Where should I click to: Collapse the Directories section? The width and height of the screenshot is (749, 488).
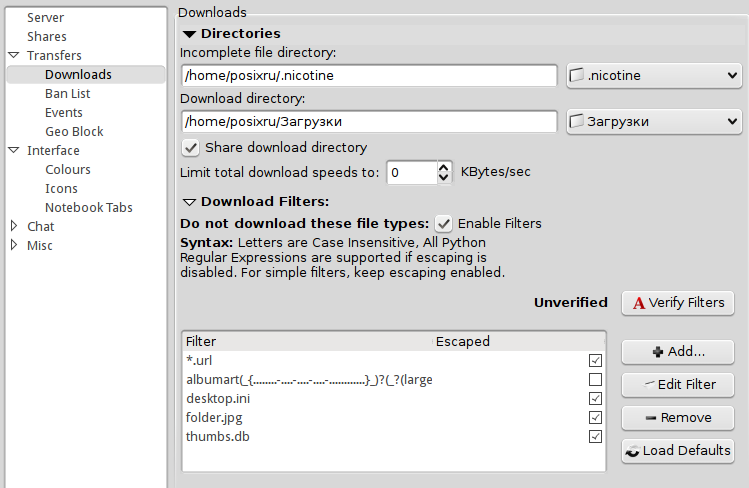[x=189, y=34]
